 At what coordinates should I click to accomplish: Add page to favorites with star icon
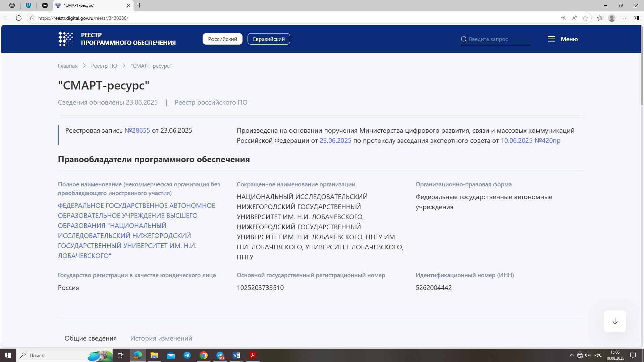[585, 18]
